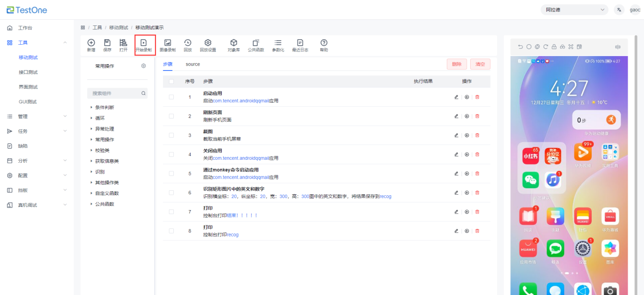Click the red 删除 button
This screenshot has width=644, height=295.
tap(456, 64)
